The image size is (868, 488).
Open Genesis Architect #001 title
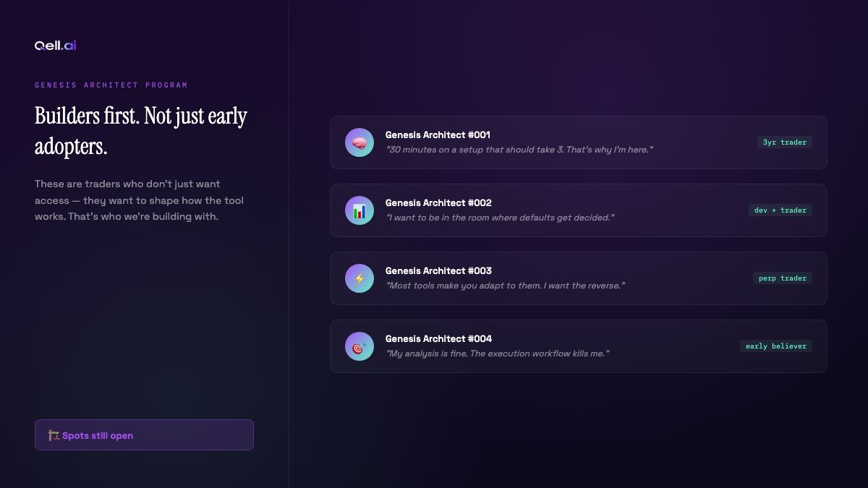438,135
